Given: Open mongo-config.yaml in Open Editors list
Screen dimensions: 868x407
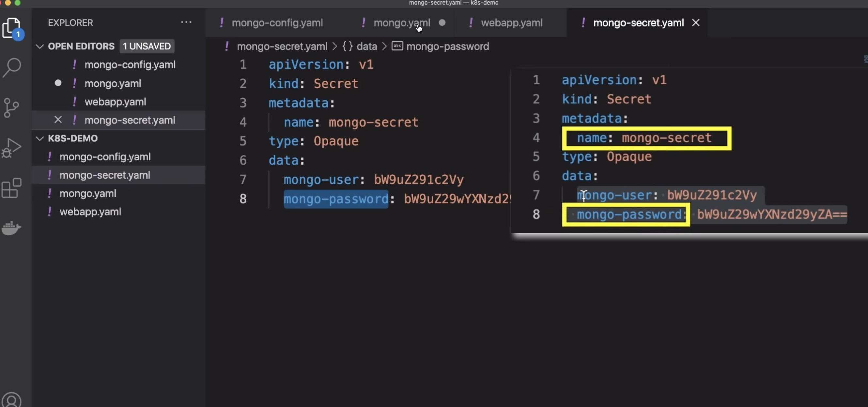Looking at the screenshot, I should click(130, 65).
